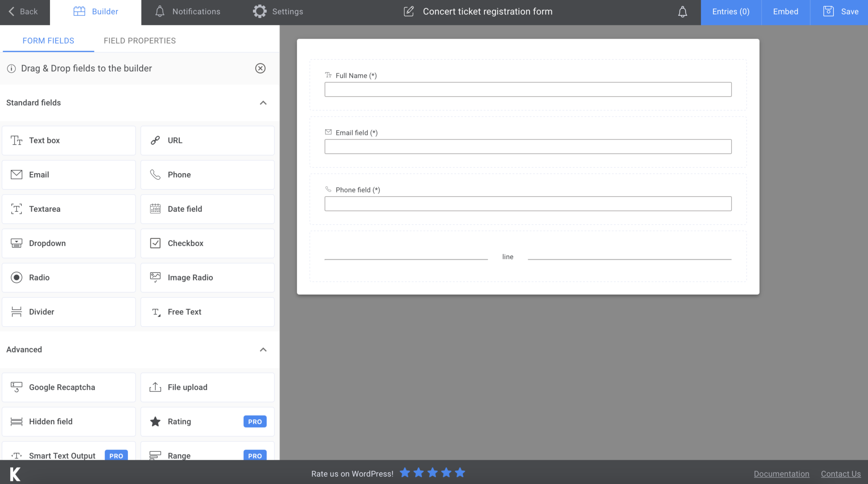
Task: Select the File upload icon
Action: 155,387
